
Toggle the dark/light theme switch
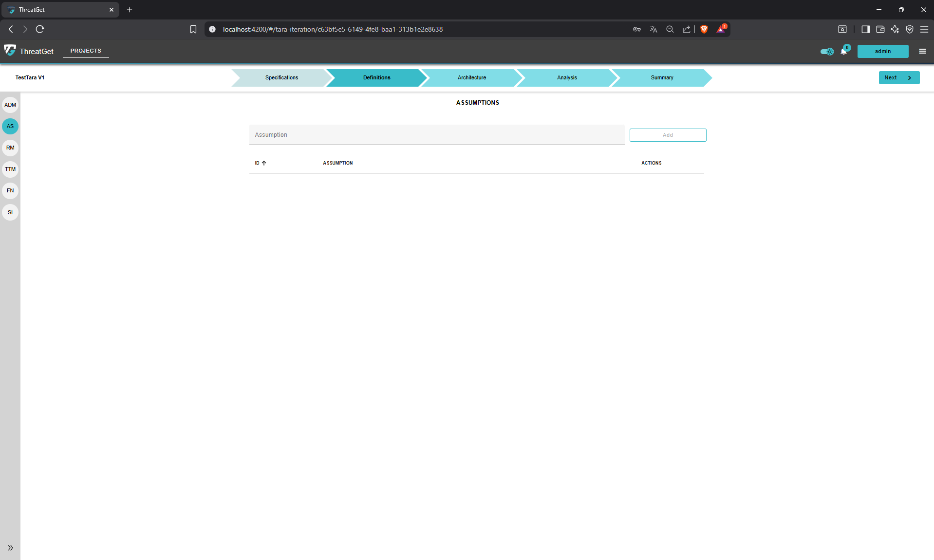tap(826, 52)
